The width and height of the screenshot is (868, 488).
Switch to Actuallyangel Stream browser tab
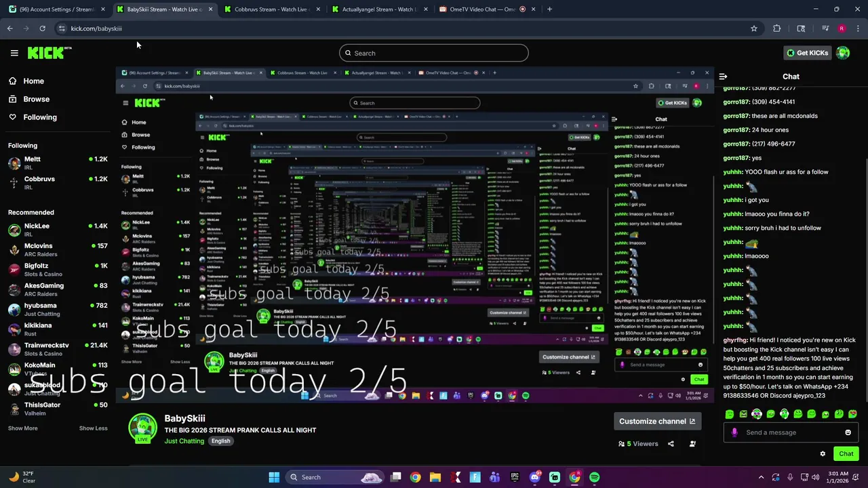click(x=380, y=9)
